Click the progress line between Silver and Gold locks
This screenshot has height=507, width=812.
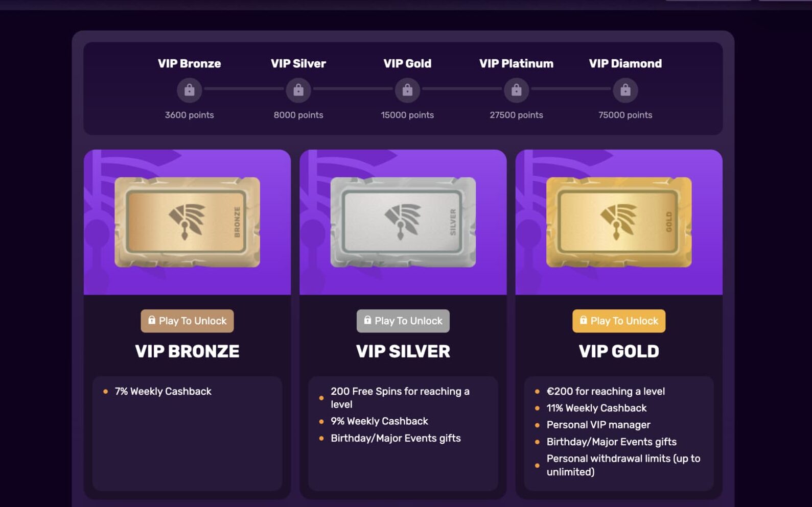pyautogui.click(x=353, y=90)
